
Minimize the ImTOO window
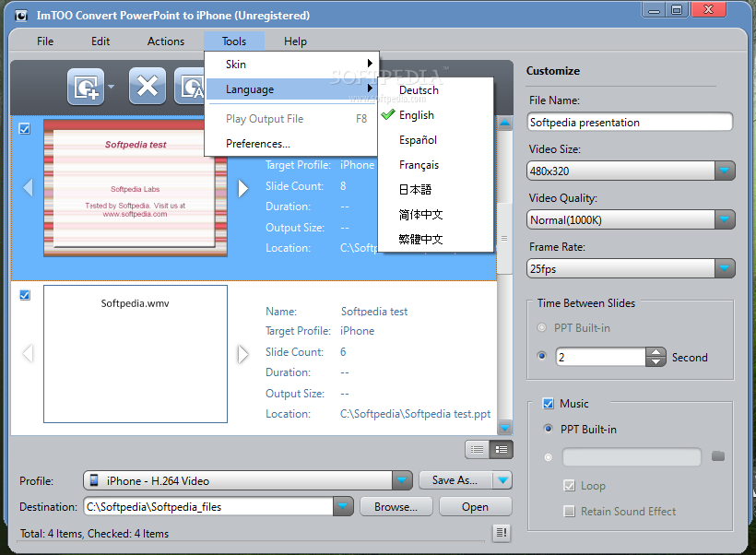[x=655, y=11]
